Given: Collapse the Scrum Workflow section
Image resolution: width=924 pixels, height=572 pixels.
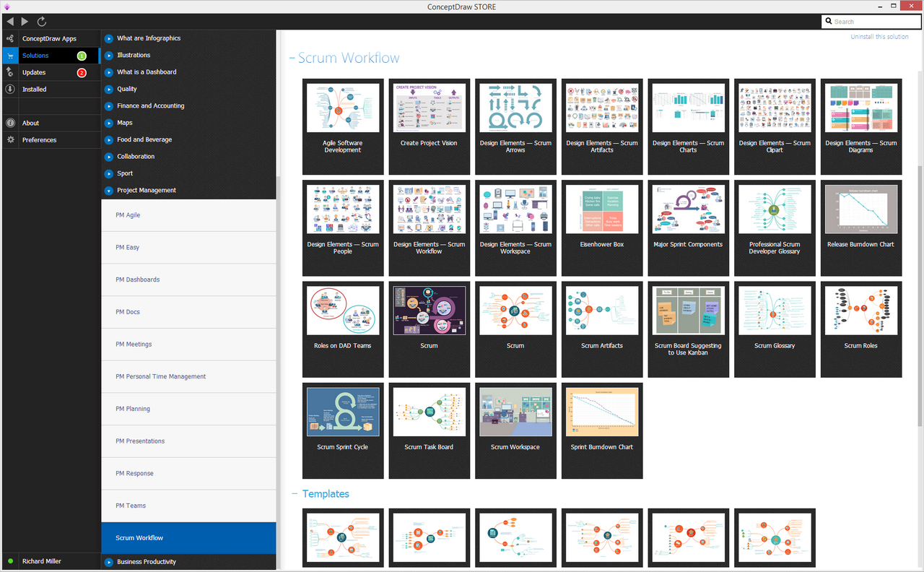Looking at the screenshot, I should pos(292,58).
